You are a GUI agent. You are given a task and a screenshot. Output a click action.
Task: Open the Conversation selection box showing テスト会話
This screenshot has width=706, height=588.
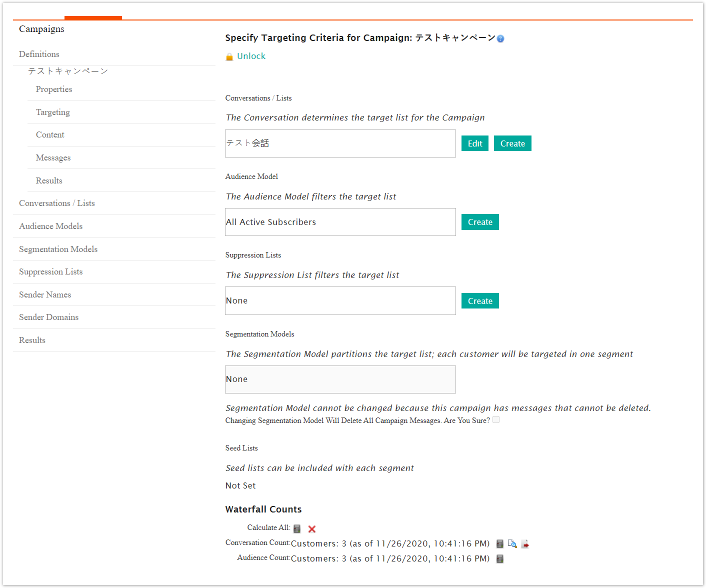[340, 143]
